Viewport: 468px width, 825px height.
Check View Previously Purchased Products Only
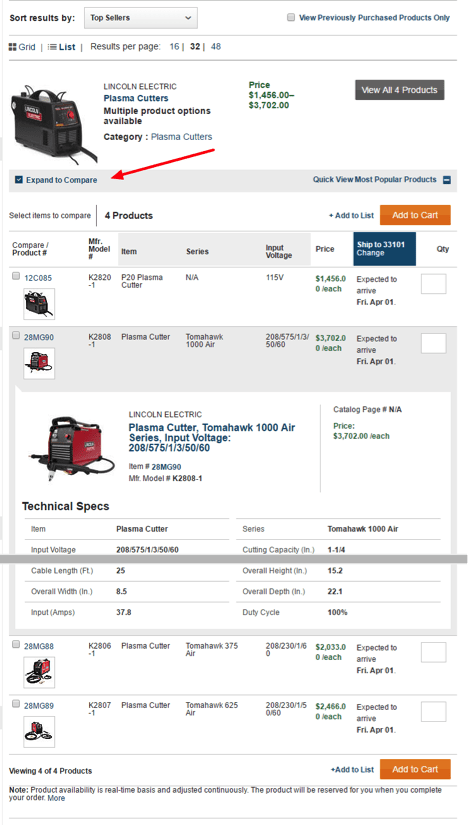pos(291,17)
